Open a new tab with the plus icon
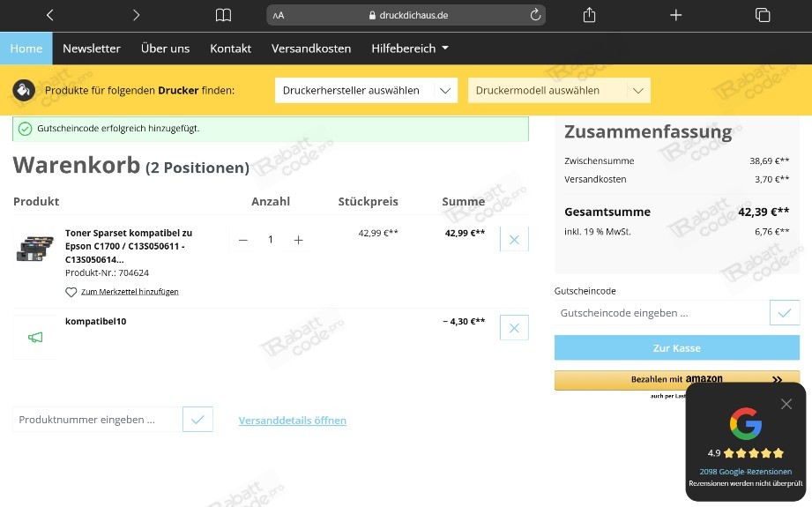Screen dimensions: 812x507 pyautogui.click(x=676, y=16)
